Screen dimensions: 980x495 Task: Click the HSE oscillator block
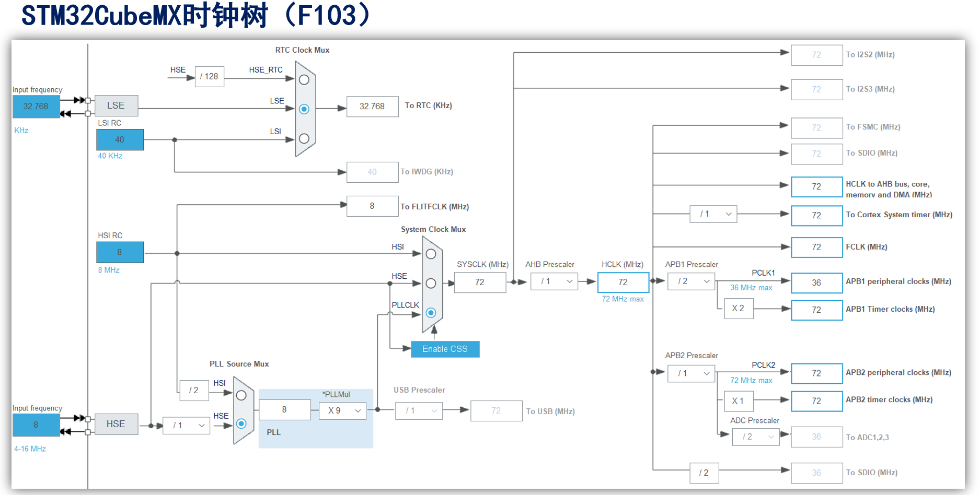point(116,424)
